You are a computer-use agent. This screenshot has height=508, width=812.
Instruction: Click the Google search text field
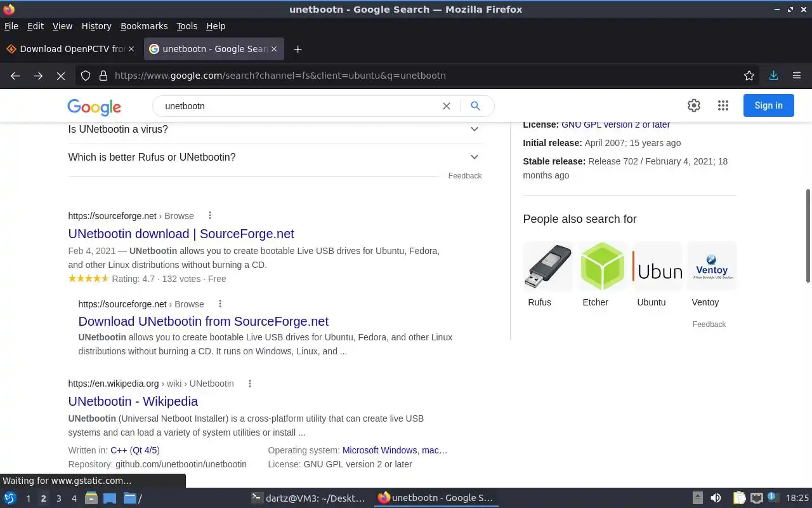298,106
